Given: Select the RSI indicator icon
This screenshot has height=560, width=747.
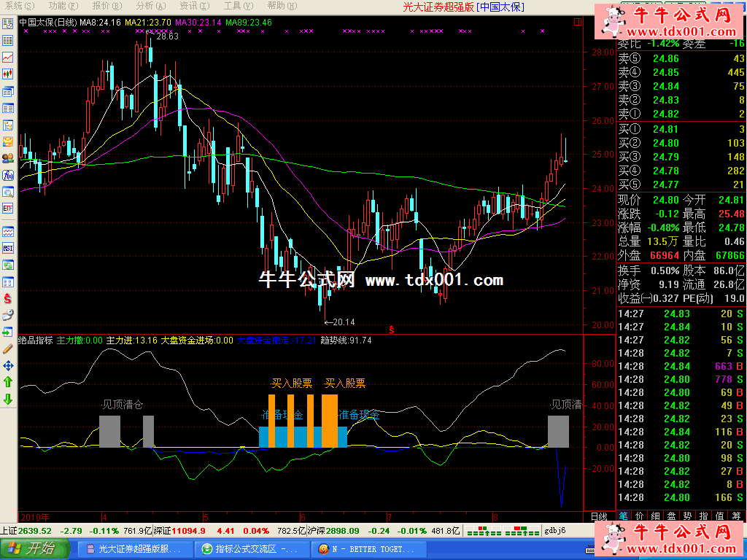Looking at the screenshot, I should (7, 248).
